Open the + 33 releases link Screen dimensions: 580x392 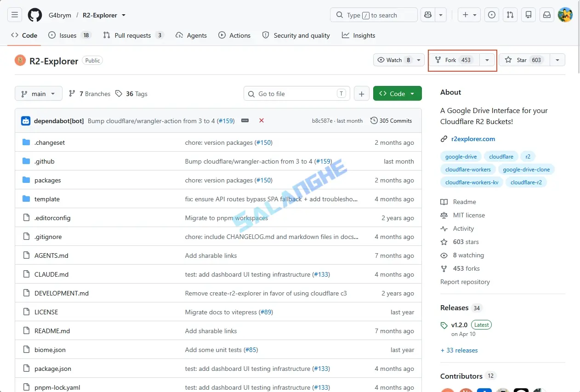(459, 350)
